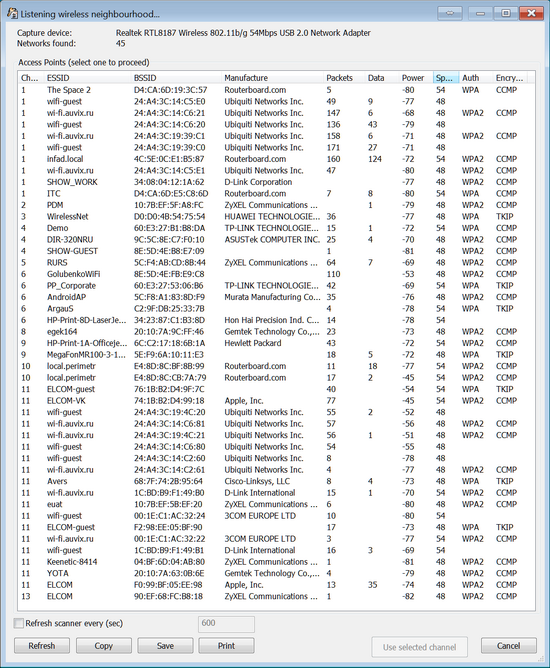Screen dimensions: 550x668
Task: Select The Space 2 access point
Action: [276, 90]
